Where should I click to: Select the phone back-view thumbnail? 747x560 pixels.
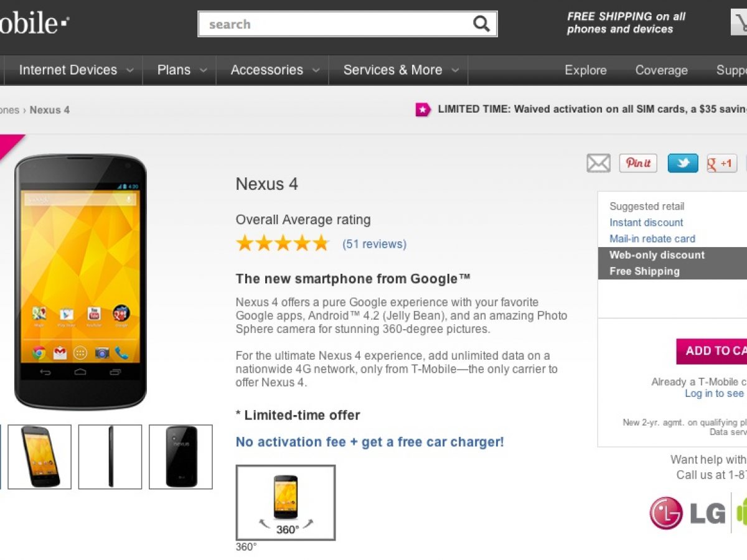[181, 457]
